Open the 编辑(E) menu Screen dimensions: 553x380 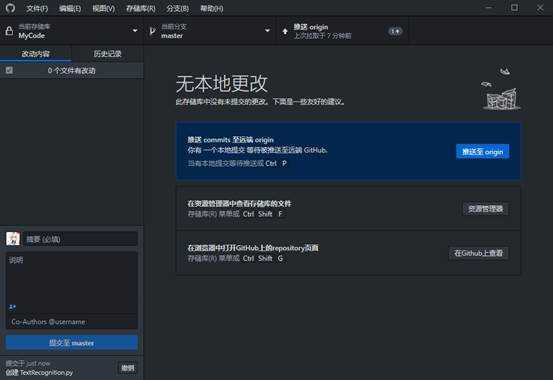tap(70, 8)
